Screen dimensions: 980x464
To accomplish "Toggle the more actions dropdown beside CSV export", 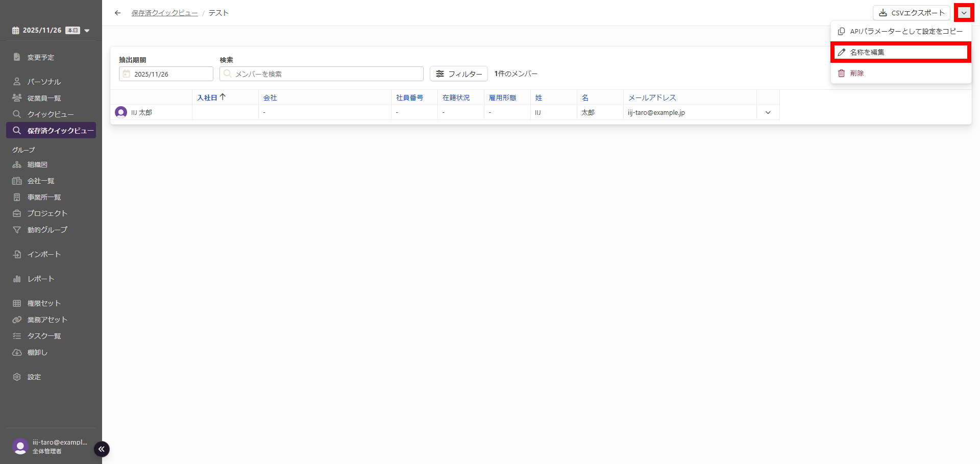I will pos(964,13).
